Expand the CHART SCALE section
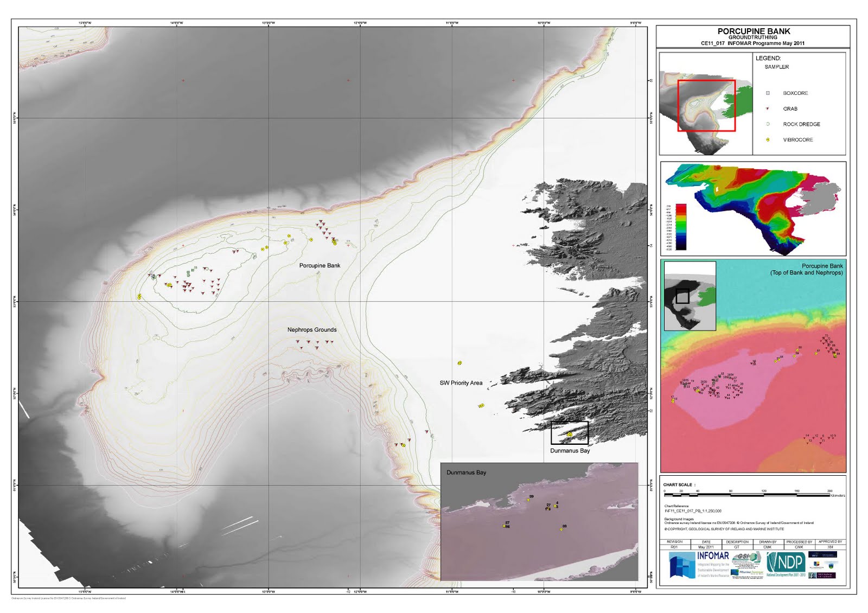The height and width of the screenshot is (613, 868). click(678, 484)
